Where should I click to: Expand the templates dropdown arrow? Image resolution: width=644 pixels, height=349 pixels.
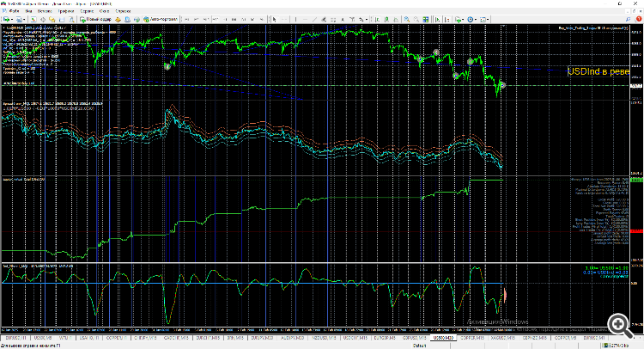point(488,19)
